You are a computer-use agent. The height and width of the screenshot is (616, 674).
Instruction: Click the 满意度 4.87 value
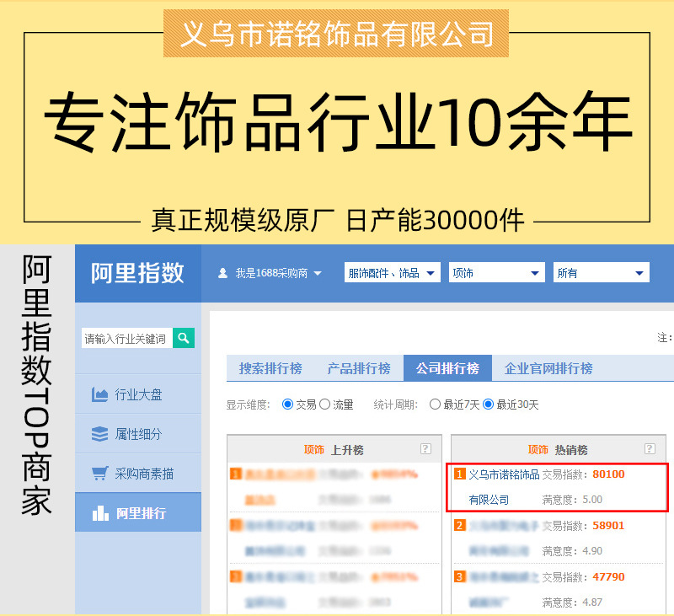click(592, 602)
